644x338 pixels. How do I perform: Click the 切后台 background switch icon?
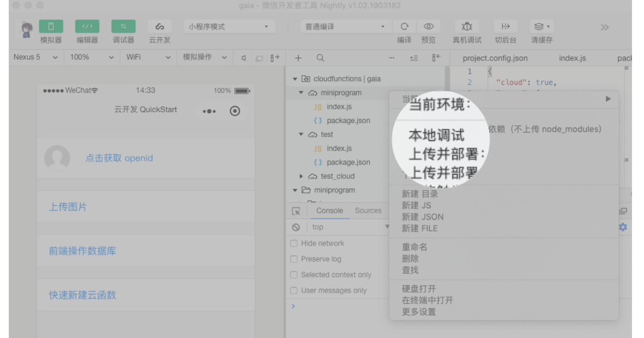click(505, 26)
